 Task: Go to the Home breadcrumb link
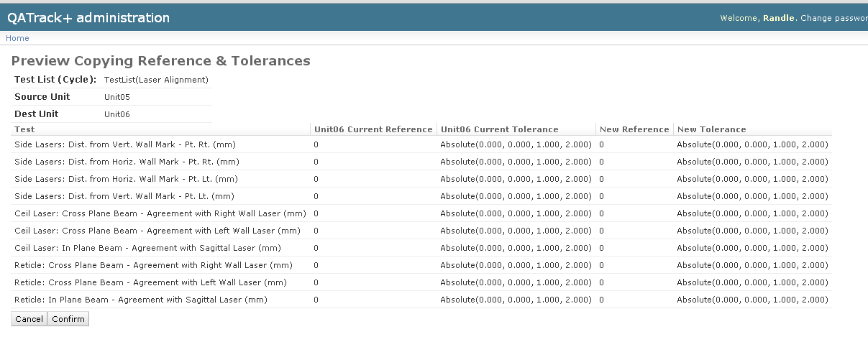[x=18, y=38]
